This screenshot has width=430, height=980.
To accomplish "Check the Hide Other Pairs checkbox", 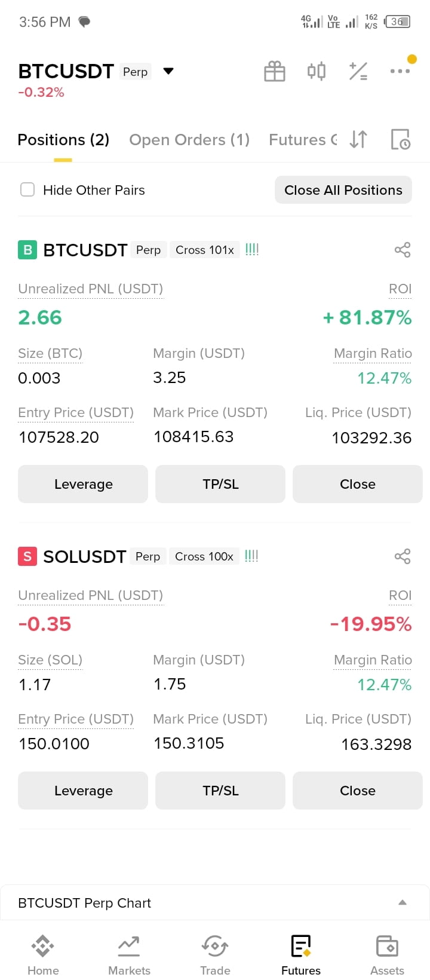I will click(27, 189).
